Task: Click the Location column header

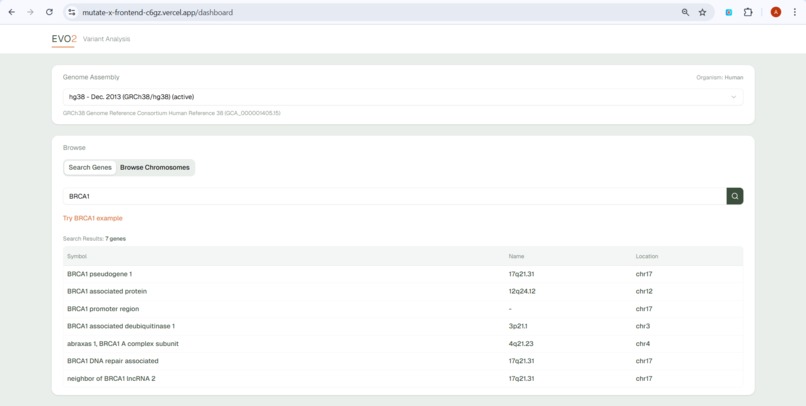Action: click(x=647, y=256)
